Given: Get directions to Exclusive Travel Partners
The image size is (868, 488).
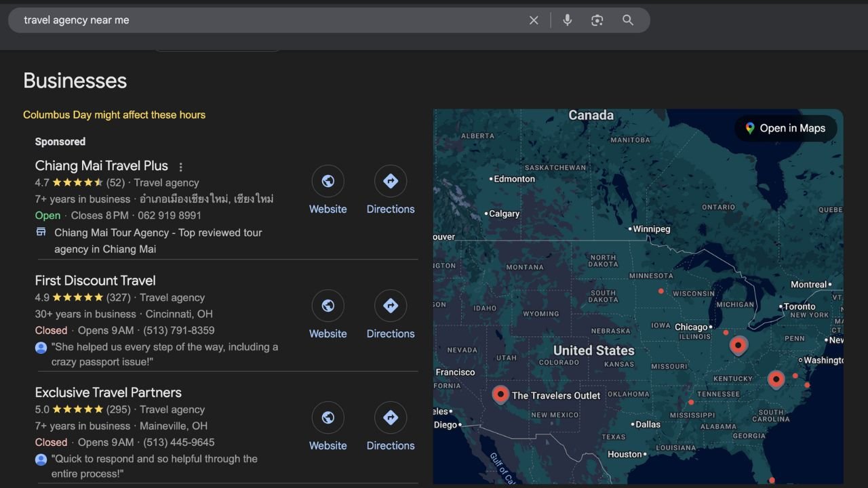Looking at the screenshot, I should [391, 418].
